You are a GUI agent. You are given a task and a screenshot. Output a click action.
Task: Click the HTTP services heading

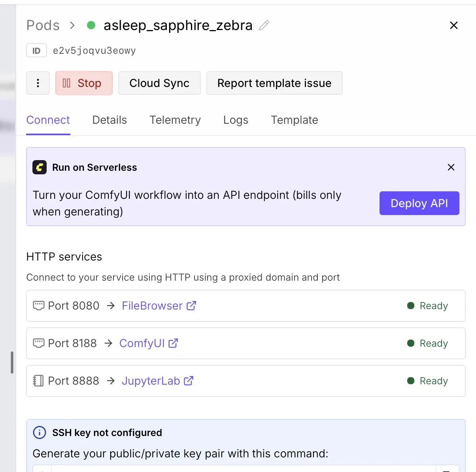click(64, 257)
